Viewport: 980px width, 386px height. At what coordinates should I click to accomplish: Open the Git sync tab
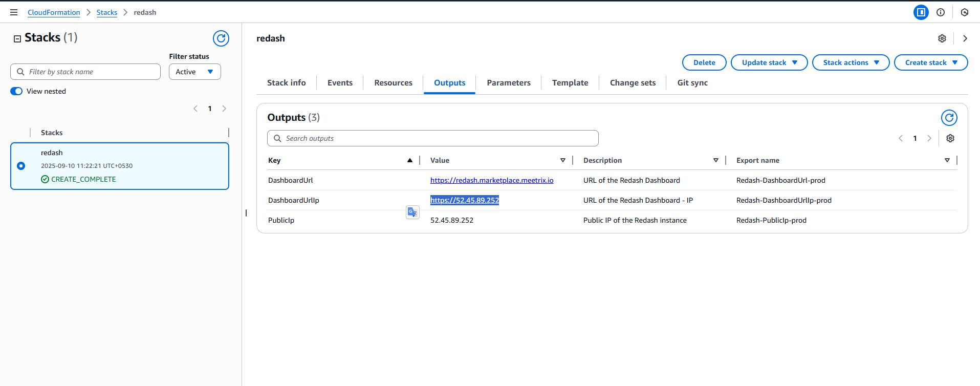click(x=693, y=82)
